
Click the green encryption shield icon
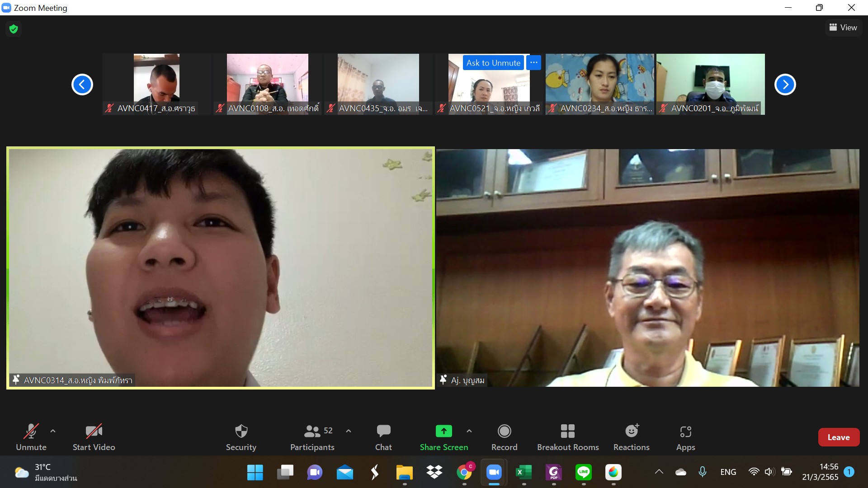[x=14, y=29]
